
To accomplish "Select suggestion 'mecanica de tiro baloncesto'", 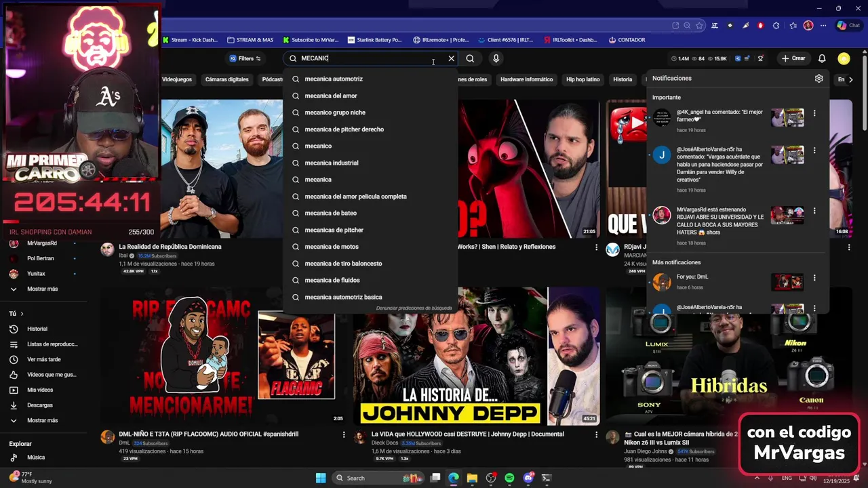I will pos(370,264).
